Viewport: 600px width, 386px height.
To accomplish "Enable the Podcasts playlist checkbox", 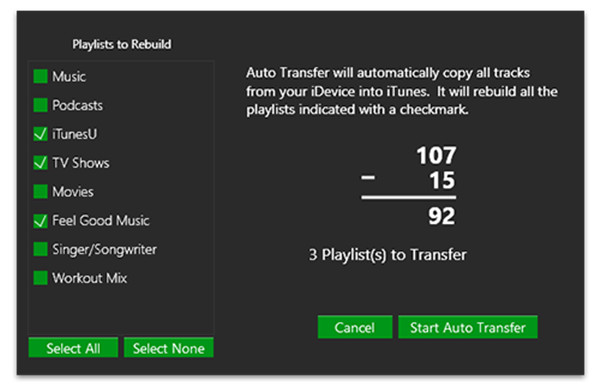I will tap(40, 105).
